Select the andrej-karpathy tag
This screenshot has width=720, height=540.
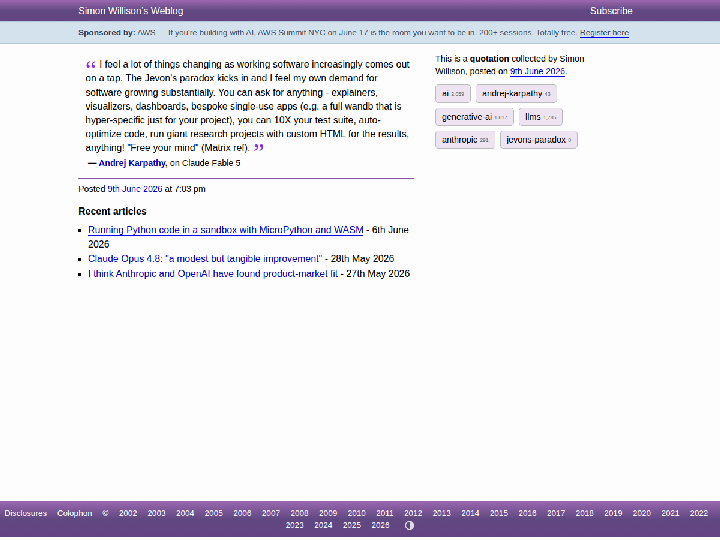[x=516, y=94]
